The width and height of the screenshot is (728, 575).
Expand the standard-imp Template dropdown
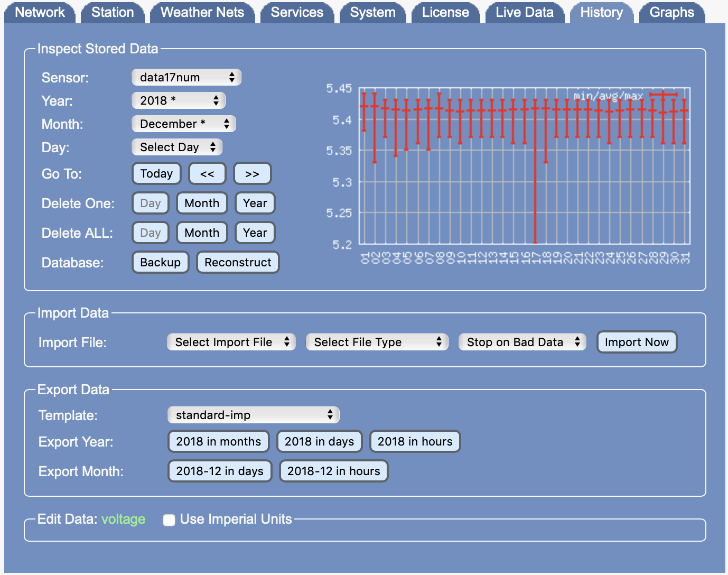(254, 415)
